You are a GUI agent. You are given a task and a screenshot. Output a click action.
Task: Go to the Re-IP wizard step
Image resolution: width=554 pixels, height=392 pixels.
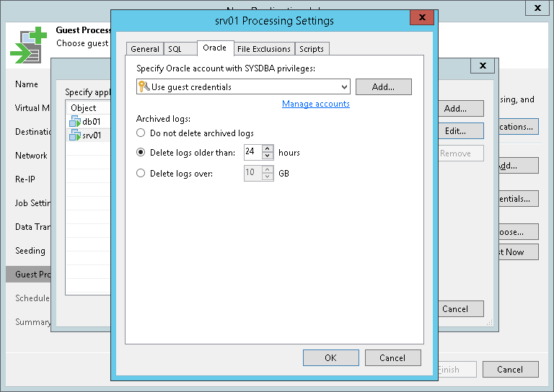25,179
